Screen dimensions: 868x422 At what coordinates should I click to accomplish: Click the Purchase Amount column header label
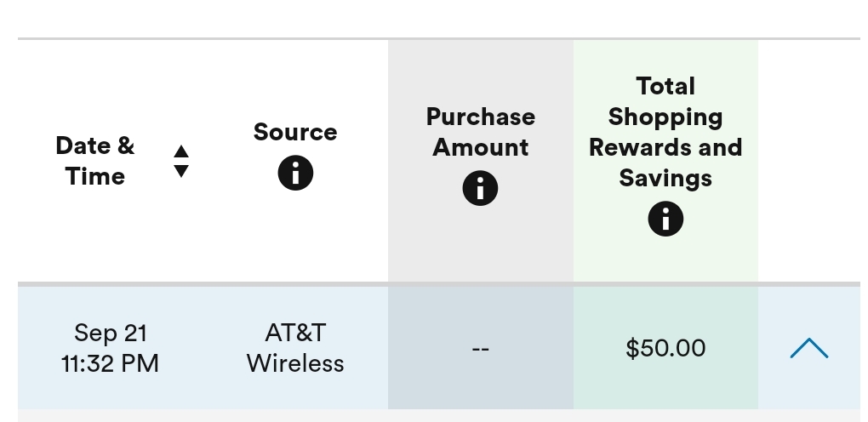tap(481, 132)
